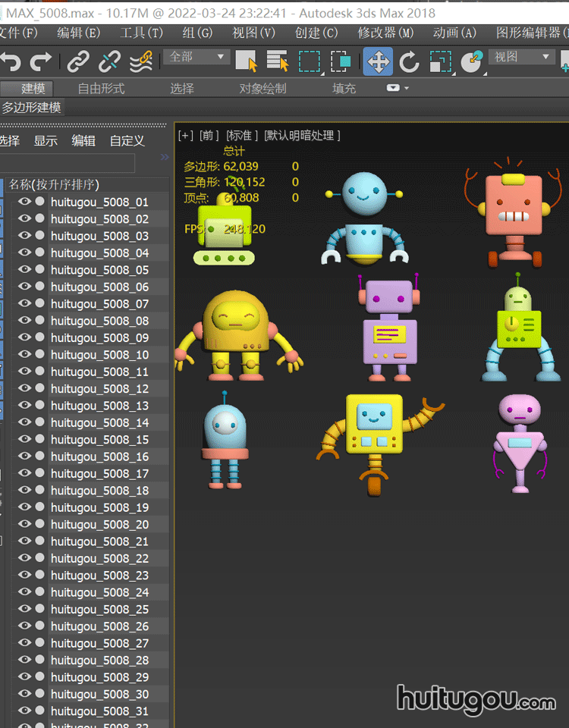Click the Select and Place tool icon
Viewport: 569px width, 728px height.
[x=472, y=61]
